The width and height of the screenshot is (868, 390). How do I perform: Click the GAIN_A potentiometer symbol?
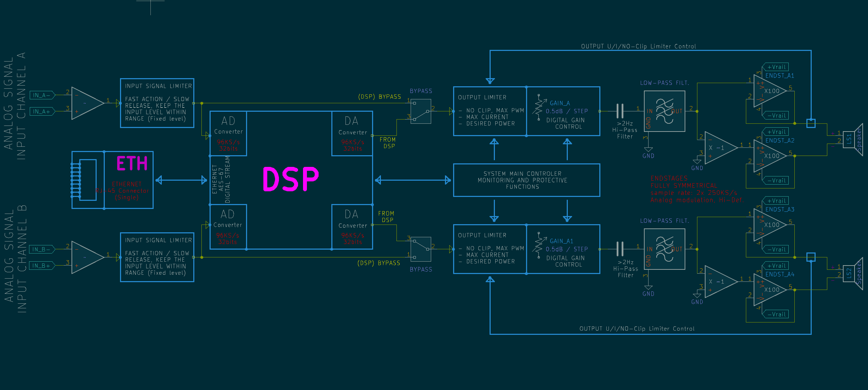(539, 107)
